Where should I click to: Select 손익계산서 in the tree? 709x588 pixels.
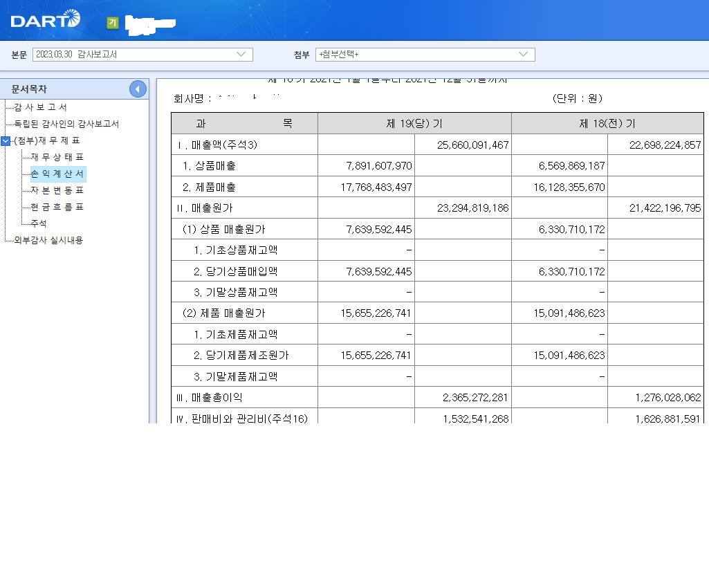click(x=57, y=174)
